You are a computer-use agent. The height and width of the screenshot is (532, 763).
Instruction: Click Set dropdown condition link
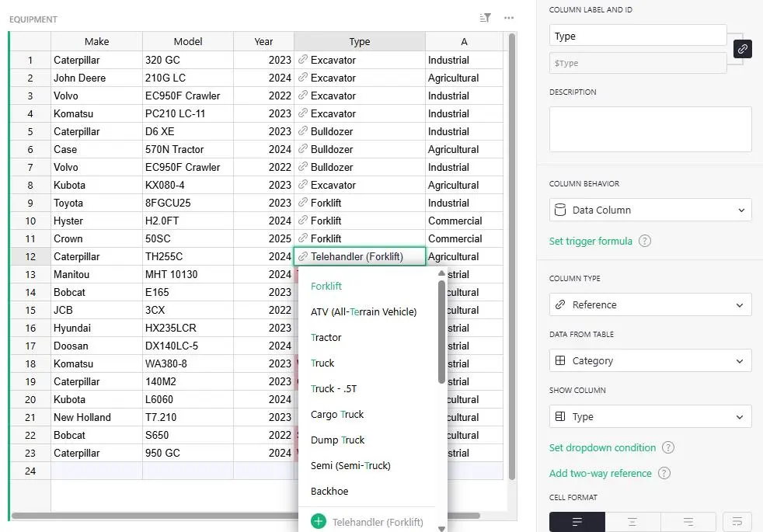click(x=602, y=447)
